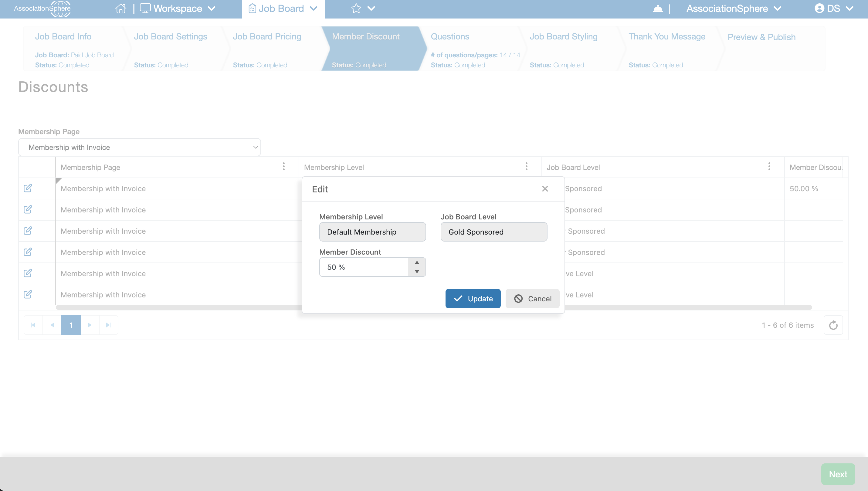Expand the favorites dropdown chevron
Screen dimensions: 868x491
[371, 8]
